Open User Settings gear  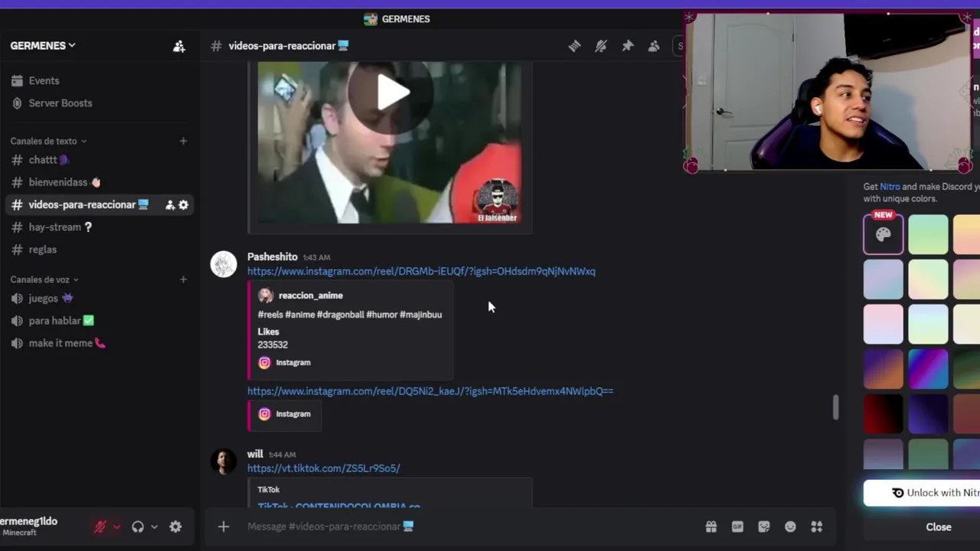click(175, 527)
